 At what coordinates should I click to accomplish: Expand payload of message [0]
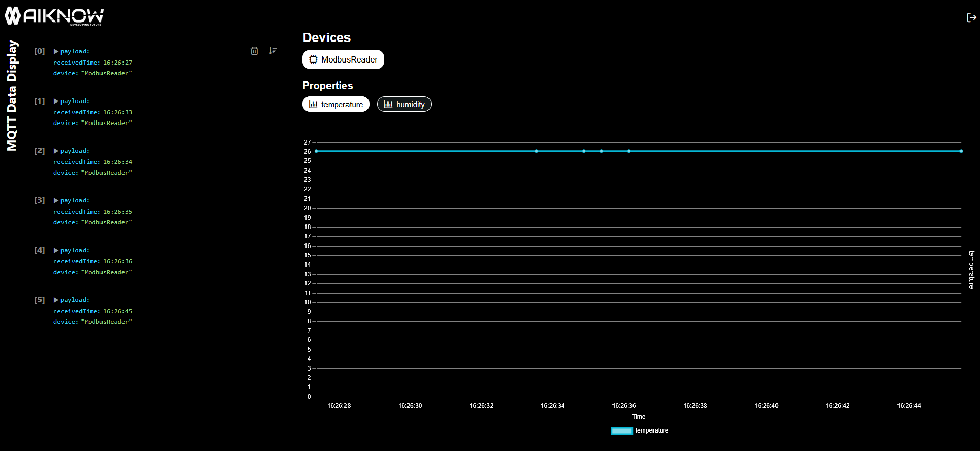(x=56, y=51)
